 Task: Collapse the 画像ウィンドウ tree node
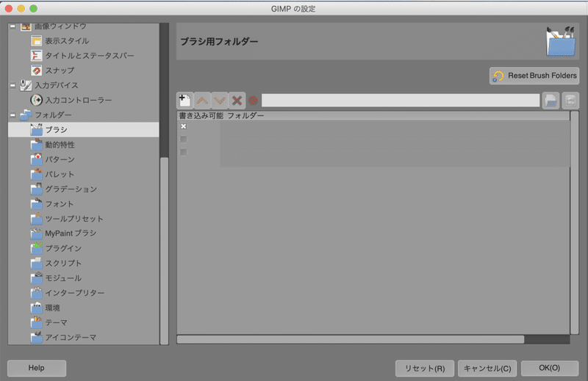12,26
